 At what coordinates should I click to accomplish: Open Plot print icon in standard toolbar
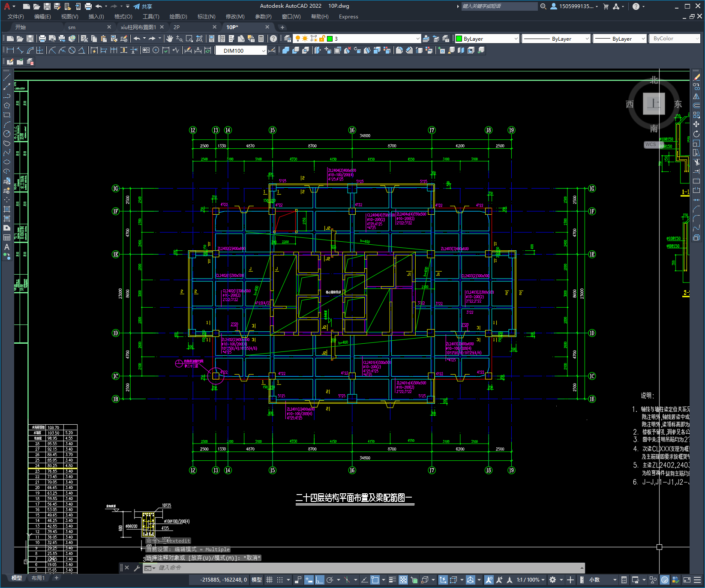pyautogui.click(x=42, y=39)
